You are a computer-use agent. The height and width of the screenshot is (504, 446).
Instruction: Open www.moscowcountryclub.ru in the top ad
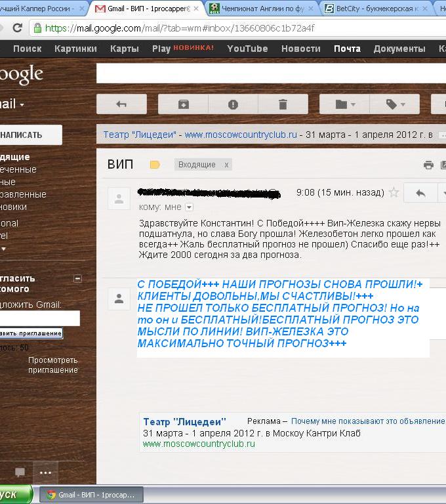(x=241, y=135)
